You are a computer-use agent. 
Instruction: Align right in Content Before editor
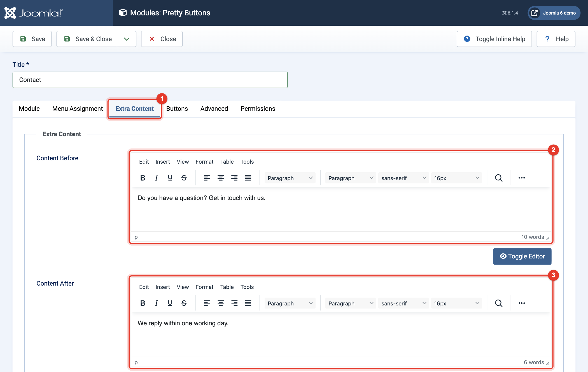click(234, 178)
